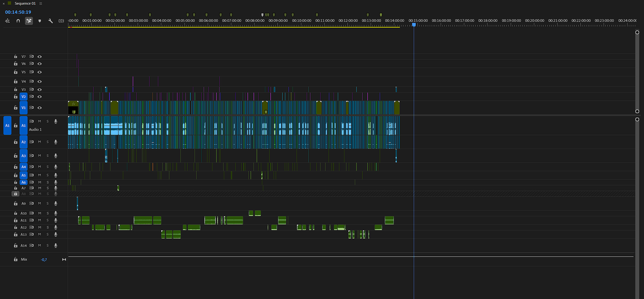The width and height of the screenshot is (644, 299).
Task: Solo track A13 with S button
Action: (47, 234)
